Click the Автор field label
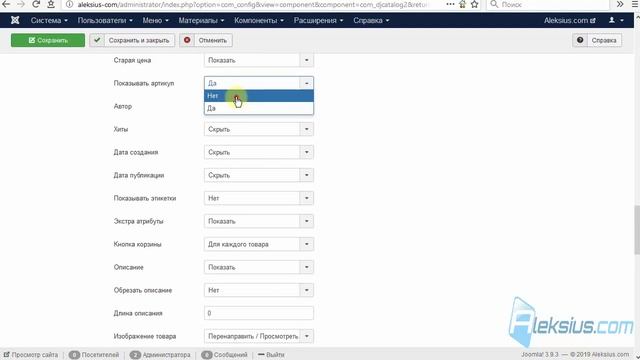This screenshot has height=360, width=640. click(x=122, y=107)
